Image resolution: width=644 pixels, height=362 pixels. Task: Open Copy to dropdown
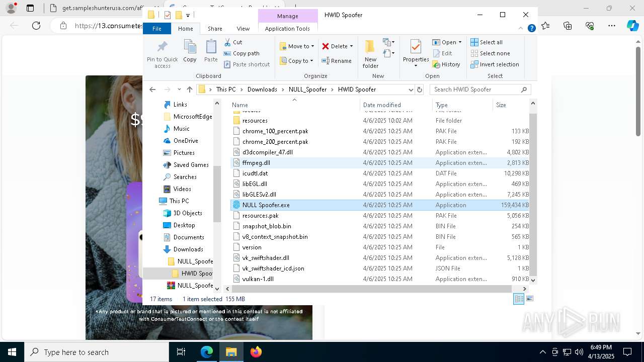pos(297,61)
